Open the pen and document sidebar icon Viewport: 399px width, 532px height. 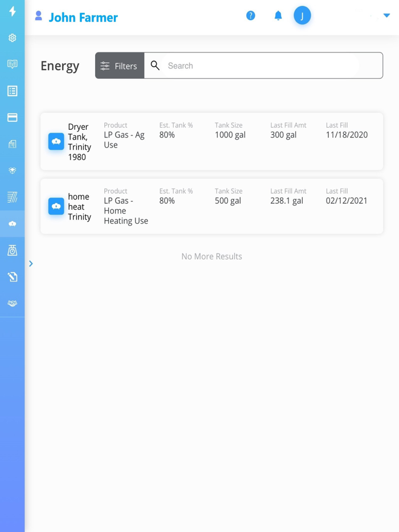pyautogui.click(x=12, y=277)
